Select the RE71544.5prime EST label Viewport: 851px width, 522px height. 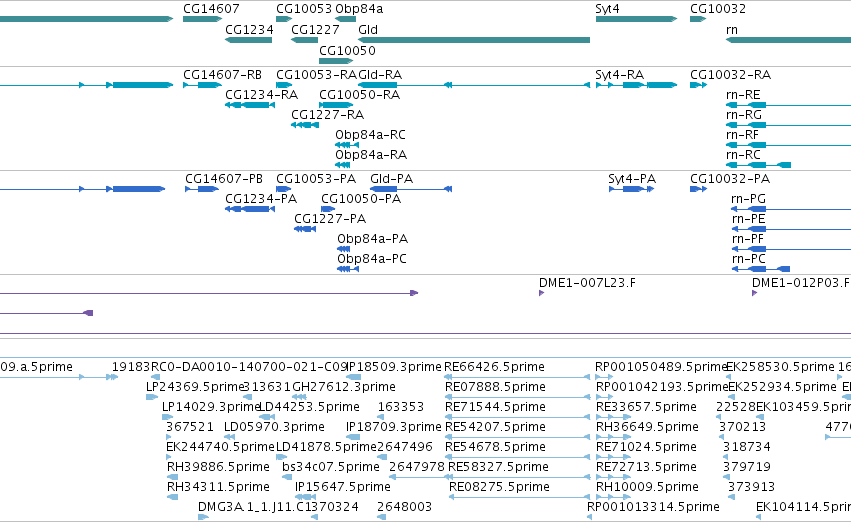pos(495,408)
